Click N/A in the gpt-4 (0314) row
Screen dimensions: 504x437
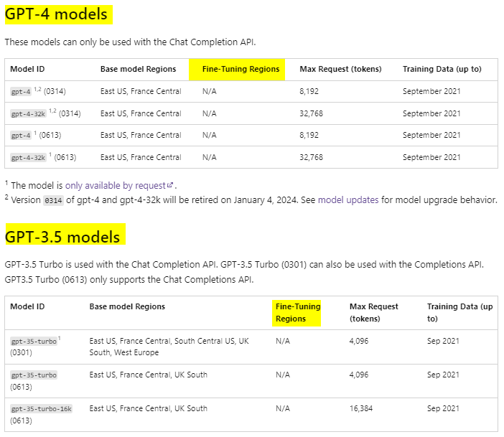209,91
